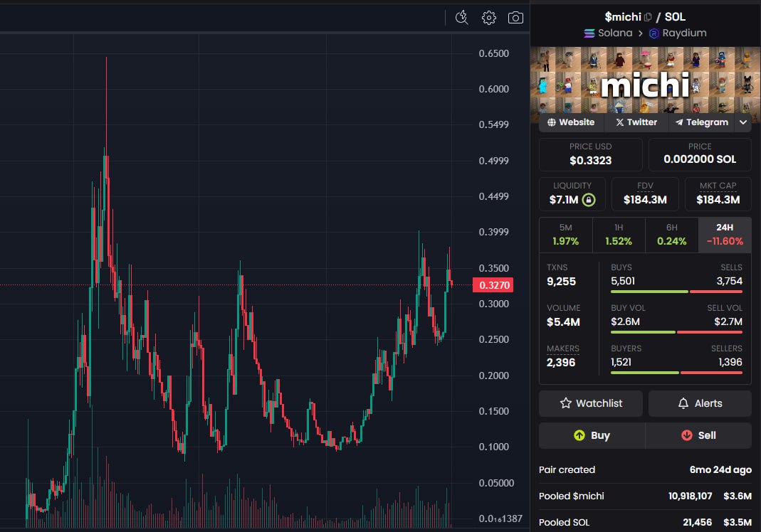Open the chart indicators/replay icon

point(461,18)
